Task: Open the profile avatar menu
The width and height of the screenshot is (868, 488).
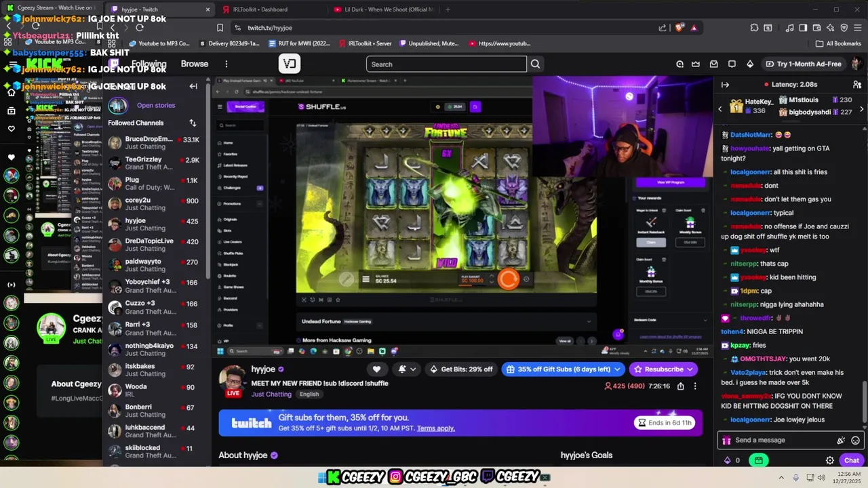Action: (856, 64)
